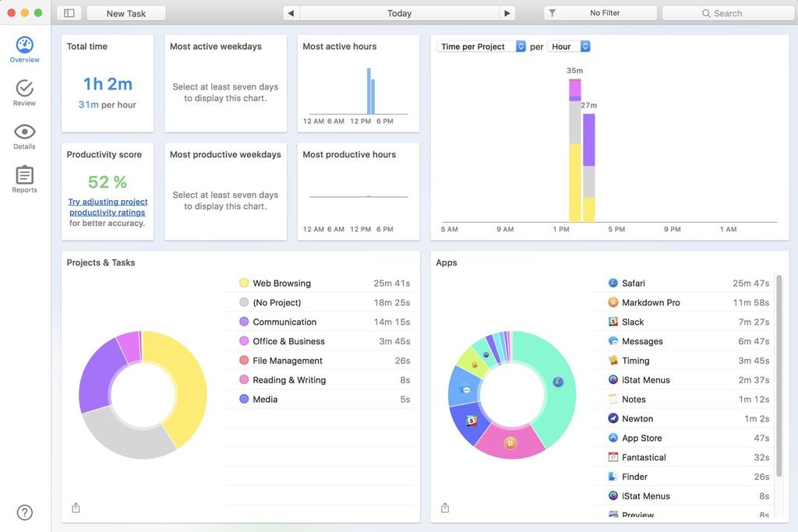Click the Today date range button
The image size is (798, 532).
400,13
